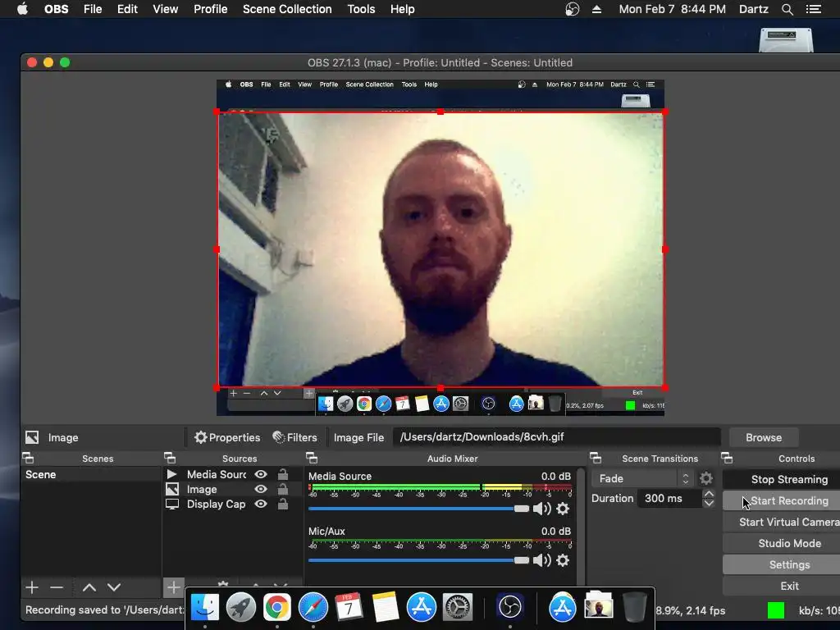Image resolution: width=840 pixels, height=630 pixels.
Task: Click the OBS status icon in menu bar
Action: (572, 9)
